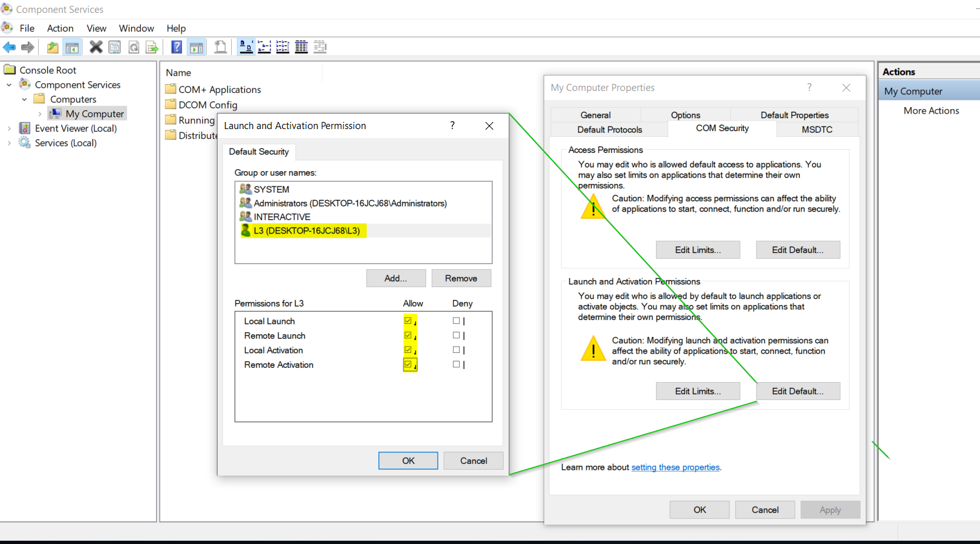This screenshot has width=980, height=544.
Task: Open the File menu
Action: click(27, 28)
